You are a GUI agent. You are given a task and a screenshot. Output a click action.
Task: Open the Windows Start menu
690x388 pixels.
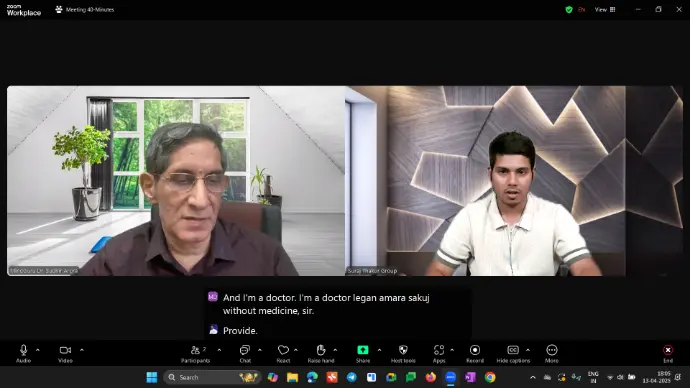[x=152, y=377]
